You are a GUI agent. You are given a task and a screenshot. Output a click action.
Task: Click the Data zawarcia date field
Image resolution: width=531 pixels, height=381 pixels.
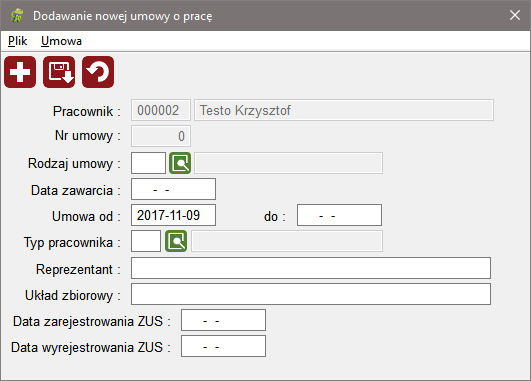click(x=173, y=189)
